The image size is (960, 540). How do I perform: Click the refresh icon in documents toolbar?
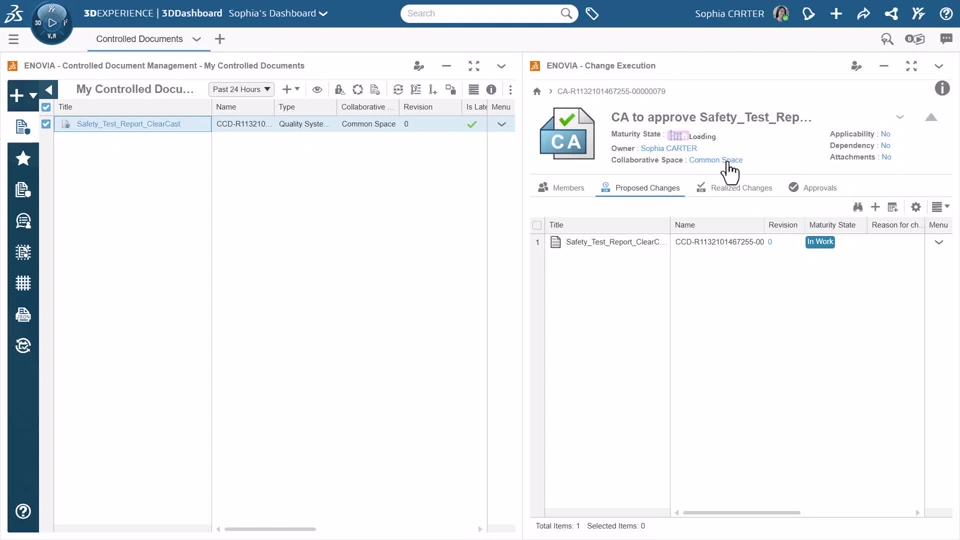coord(398,89)
